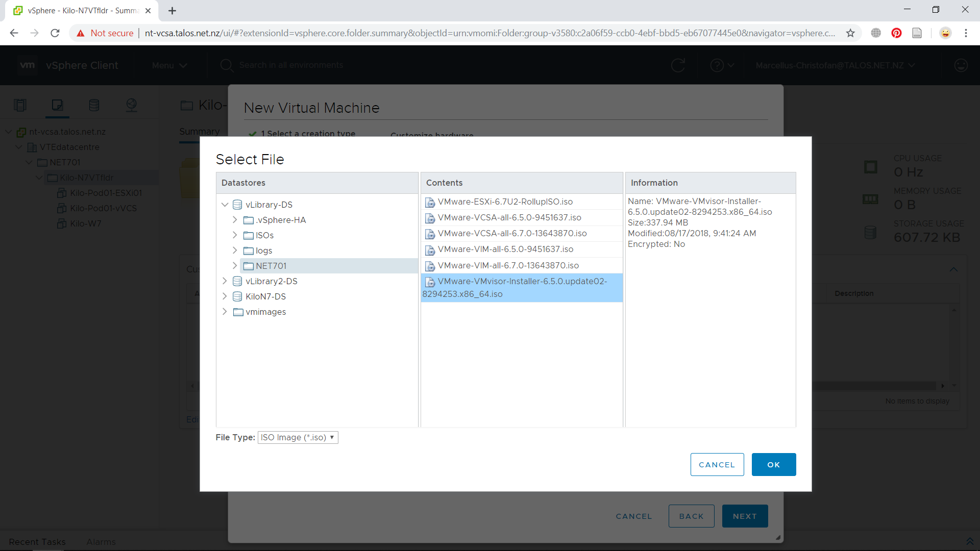Click the browser address bar URL
This screenshot has height=551, width=980.
pyautogui.click(x=489, y=33)
